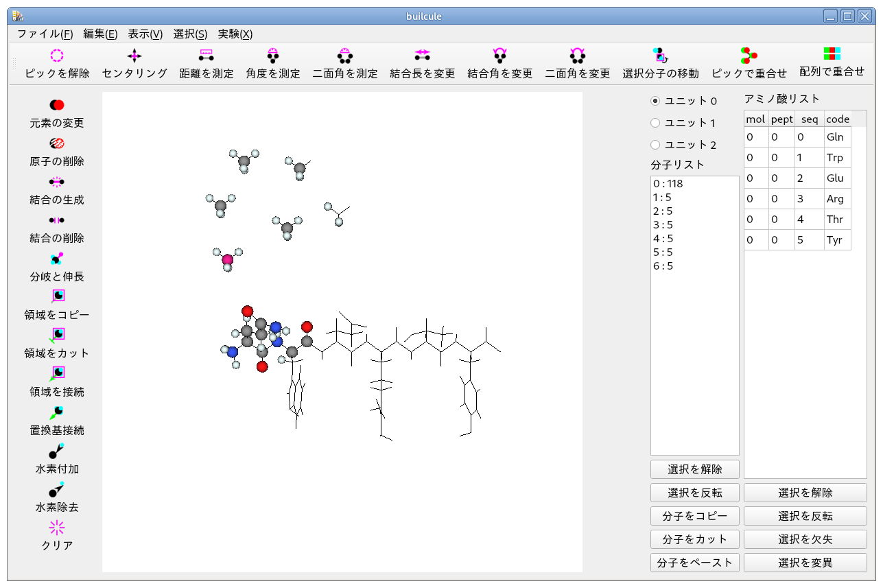Select molecule entry 0 : 118 in list
The image size is (883, 588).
point(668,184)
